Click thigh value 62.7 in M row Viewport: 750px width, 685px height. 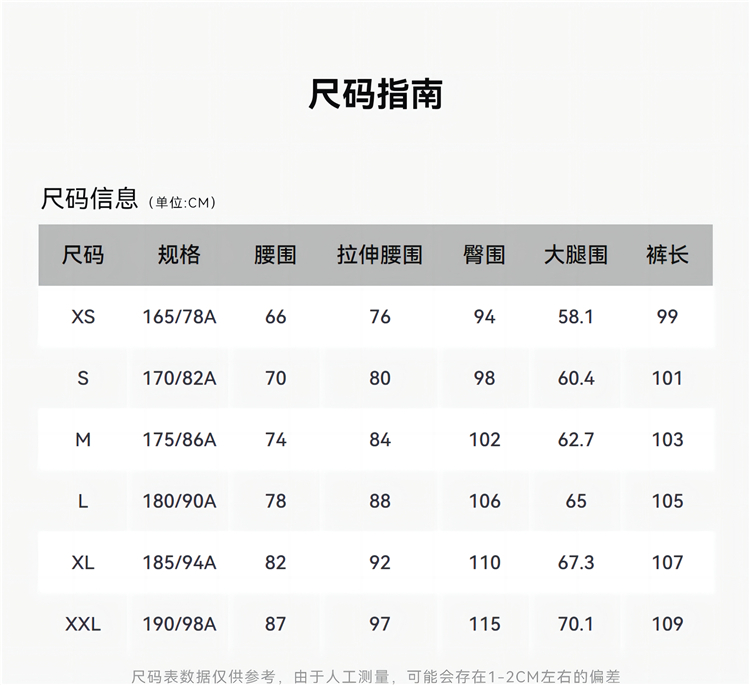pos(576,440)
